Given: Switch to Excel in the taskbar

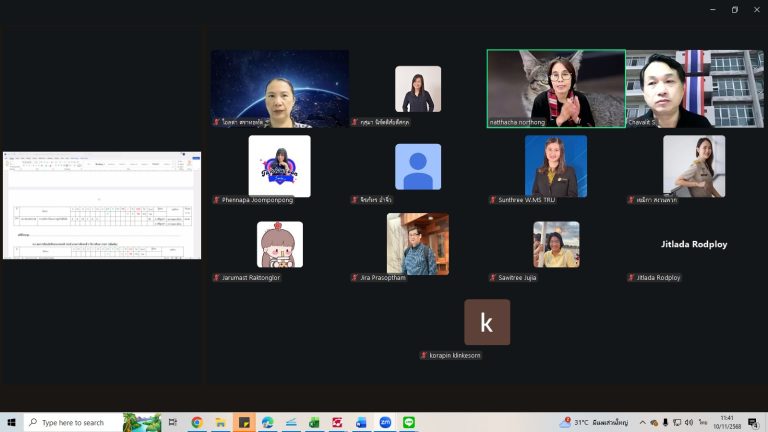Looking at the screenshot, I should (x=314, y=423).
